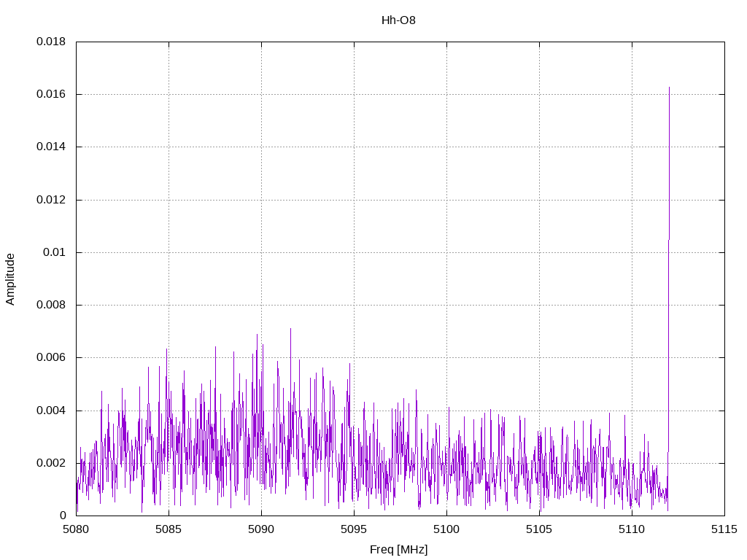
Task: Click the 5090 x-axis tick label
Action: (x=262, y=529)
